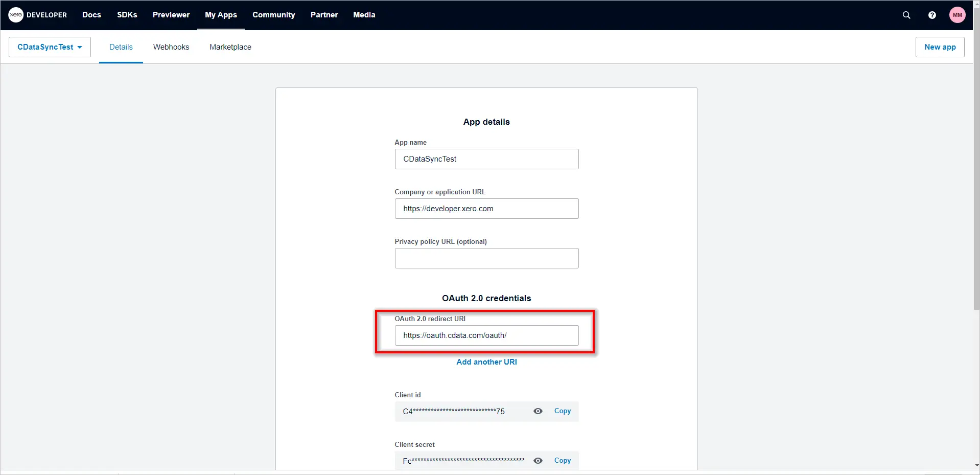Viewport: 980px width, 475px height.
Task: Open the Media menu
Action: [x=364, y=15]
